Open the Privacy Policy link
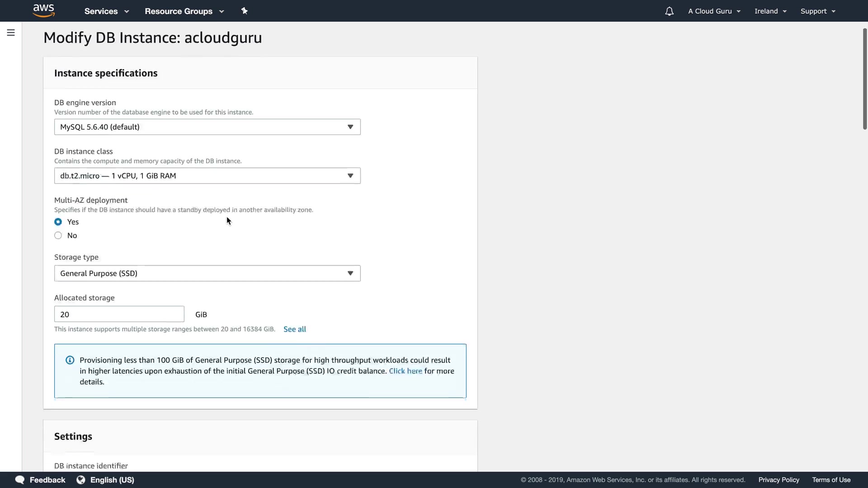The height and width of the screenshot is (488, 868). tap(778, 480)
